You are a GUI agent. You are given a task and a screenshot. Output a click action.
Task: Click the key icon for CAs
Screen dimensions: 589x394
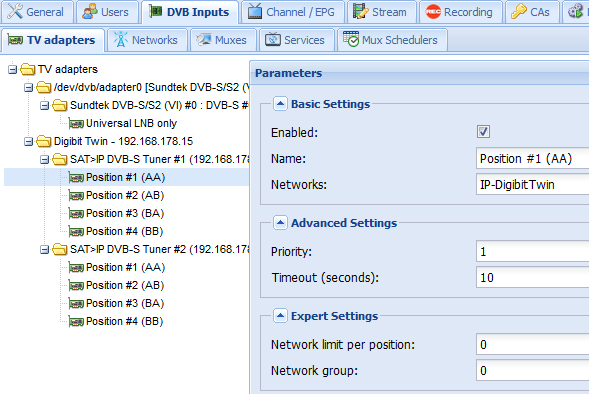point(519,12)
